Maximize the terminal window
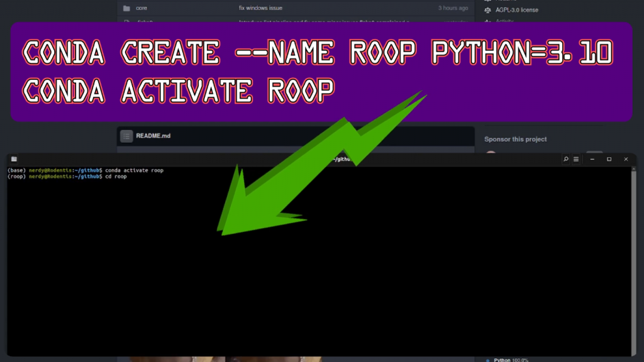This screenshot has height=362, width=644. [x=609, y=159]
